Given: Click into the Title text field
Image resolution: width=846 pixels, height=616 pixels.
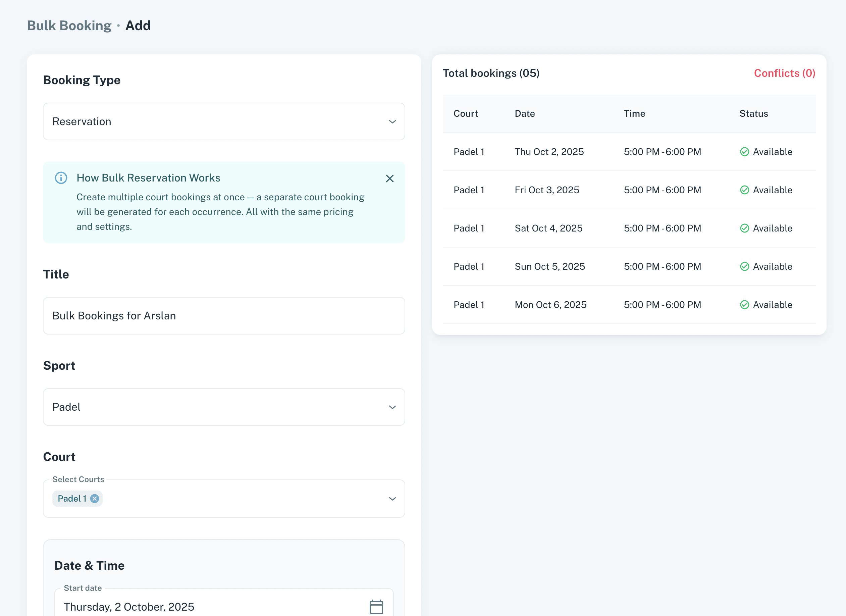Looking at the screenshot, I should [224, 316].
